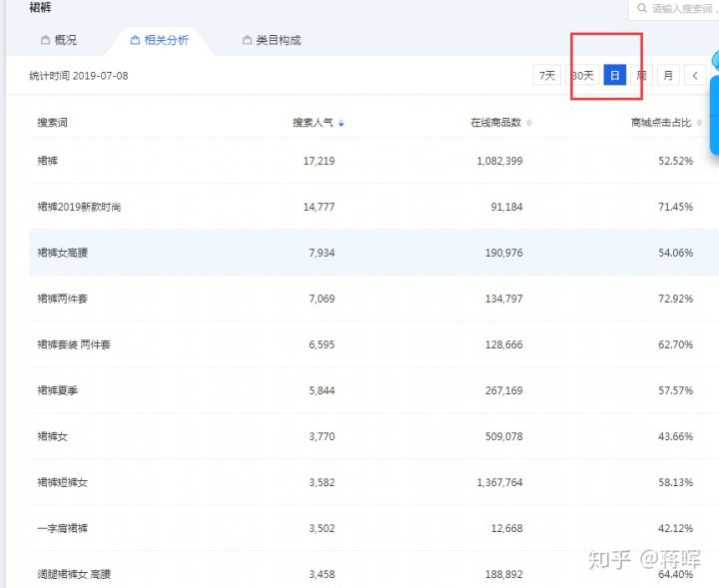Select the 周 weekly view button
The image size is (719, 588).
641,75
